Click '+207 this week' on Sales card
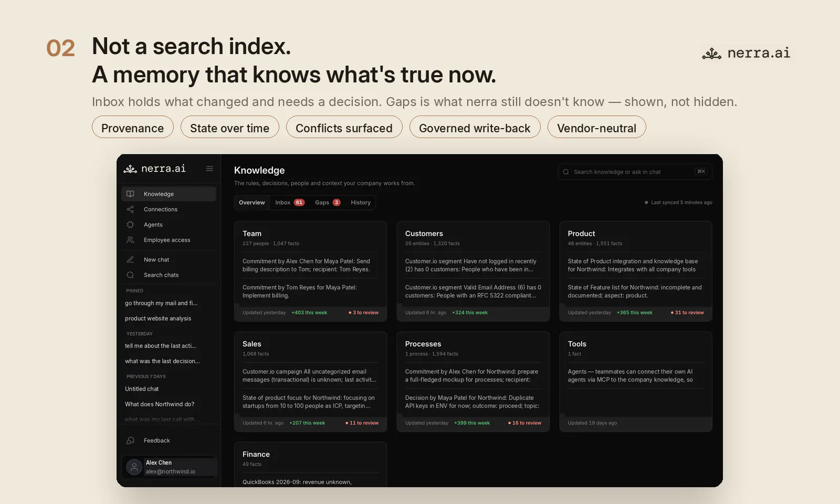This screenshot has width=840, height=504. click(x=307, y=423)
